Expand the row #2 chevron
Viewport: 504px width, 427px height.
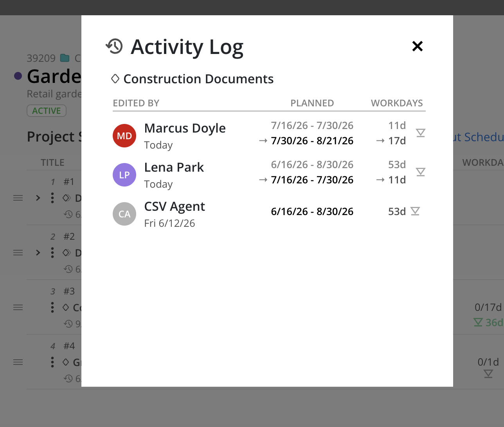click(x=38, y=253)
